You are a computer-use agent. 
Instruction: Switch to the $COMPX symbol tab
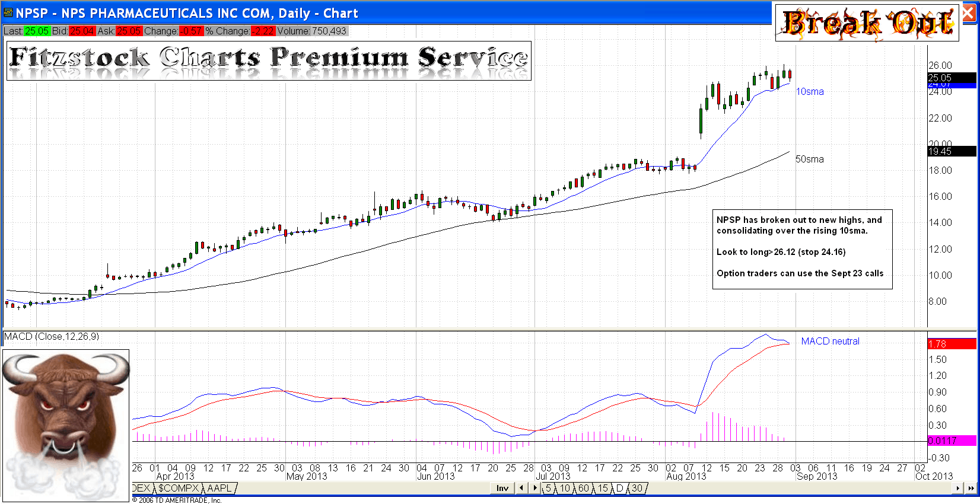click(x=178, y=488)
